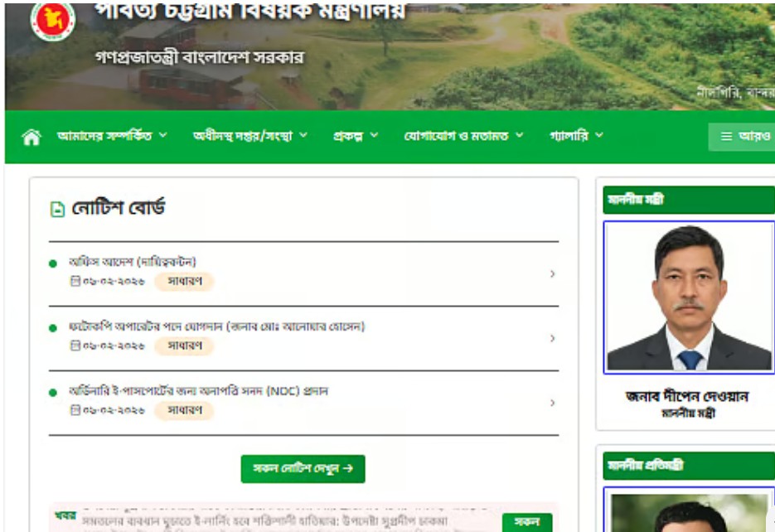Open the গ্যালারি menu

coord(576,136)
